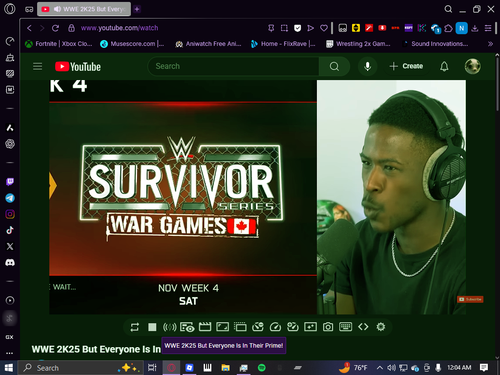The height and width of the screenshot is (375, 500).
Task: Click the eye visibility icon in video toolbar
Action: [187, 327]
